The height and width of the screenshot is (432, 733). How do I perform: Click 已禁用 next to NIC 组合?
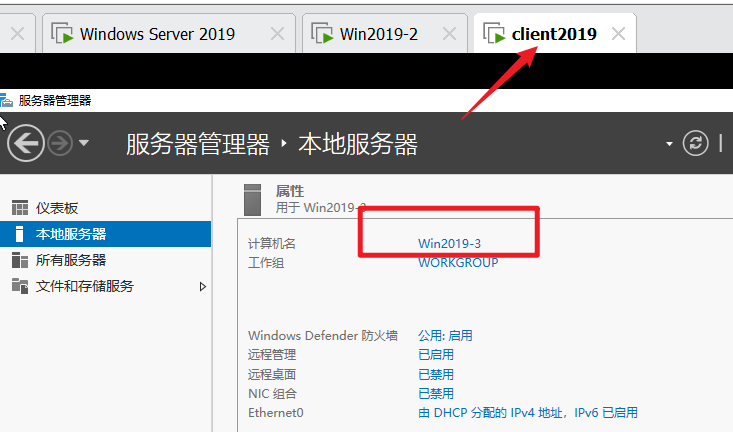pos(436,394)
